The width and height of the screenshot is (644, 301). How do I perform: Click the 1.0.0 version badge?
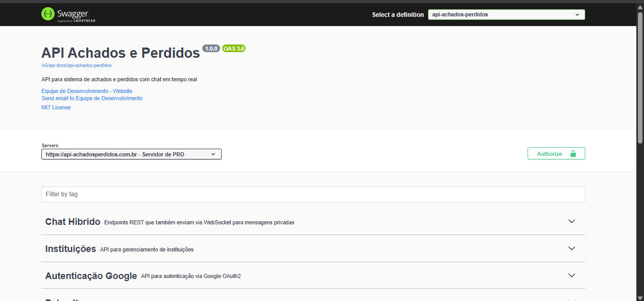[x=211, y=49]
